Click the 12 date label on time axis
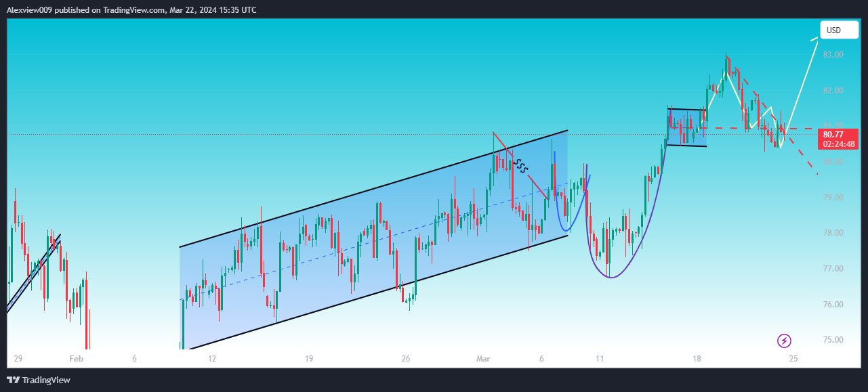Screen dimensions: 868x392 coord(212,358)
